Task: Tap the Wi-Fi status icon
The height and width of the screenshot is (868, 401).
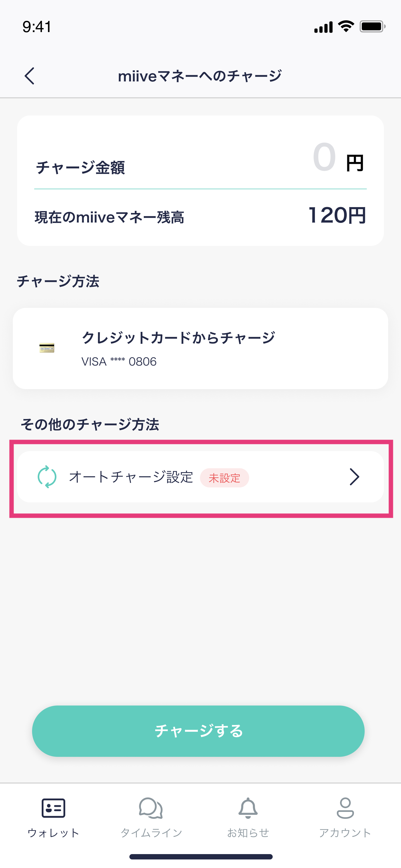Action: [x=346, y=26]
